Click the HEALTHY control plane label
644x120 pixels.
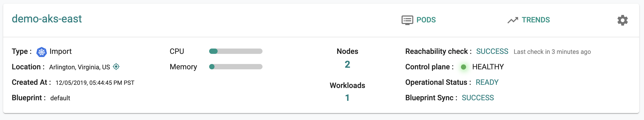tap(488, 67)
